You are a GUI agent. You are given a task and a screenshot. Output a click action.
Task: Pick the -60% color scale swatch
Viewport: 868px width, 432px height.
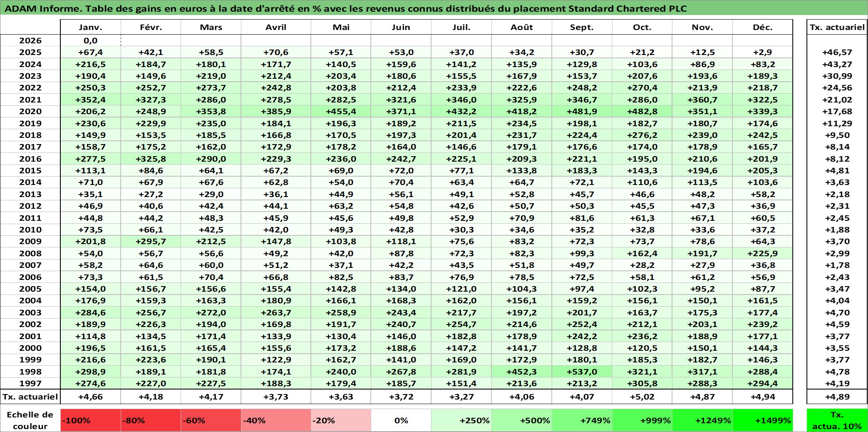click(211, 420)
